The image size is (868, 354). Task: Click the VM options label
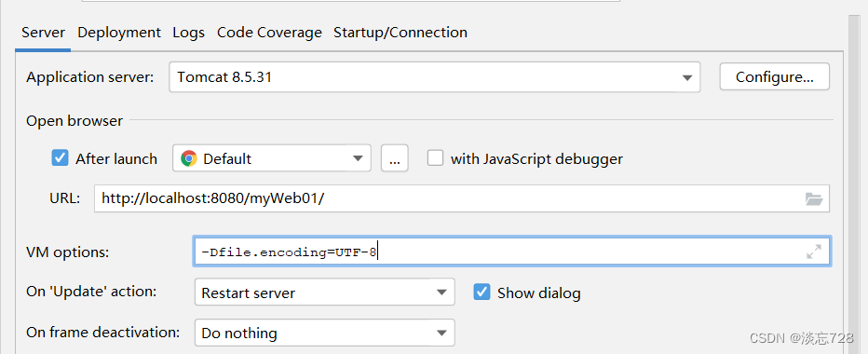[x=68, y=252]
